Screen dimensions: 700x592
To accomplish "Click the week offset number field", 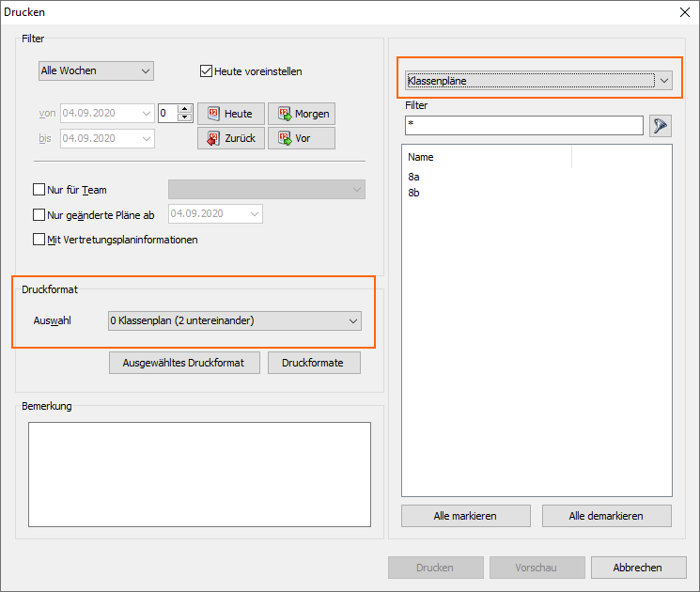I will [168, 113].
